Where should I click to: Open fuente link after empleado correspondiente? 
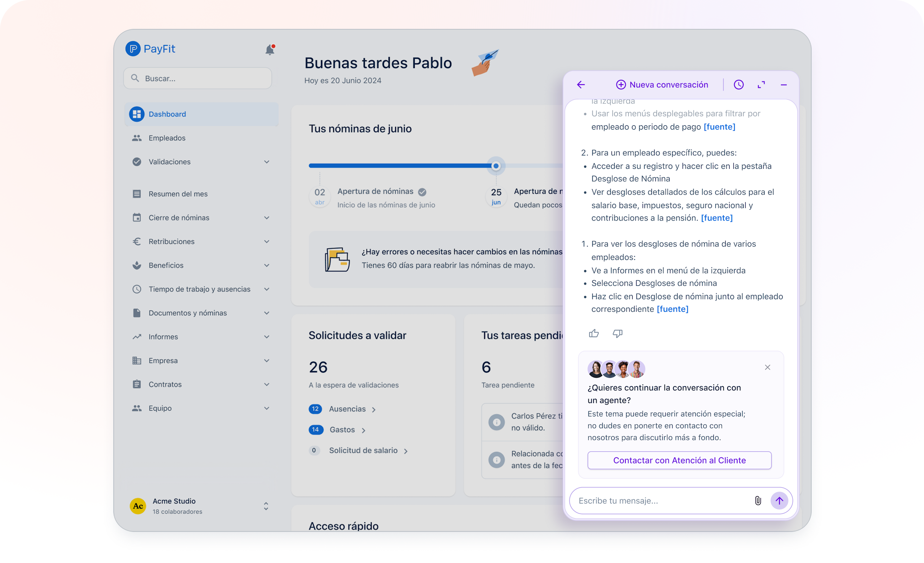673,309
